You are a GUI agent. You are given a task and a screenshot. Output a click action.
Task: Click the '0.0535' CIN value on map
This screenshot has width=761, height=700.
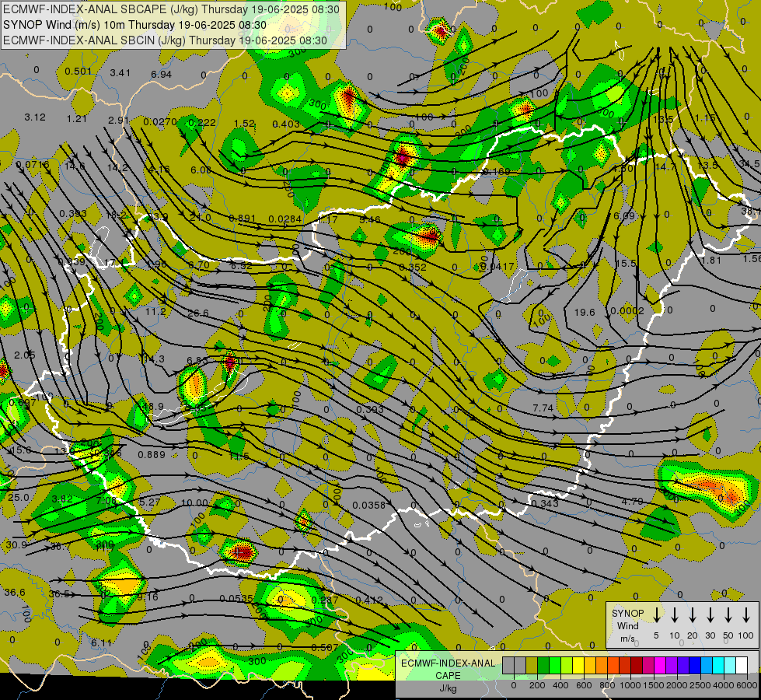pos(236,599)
